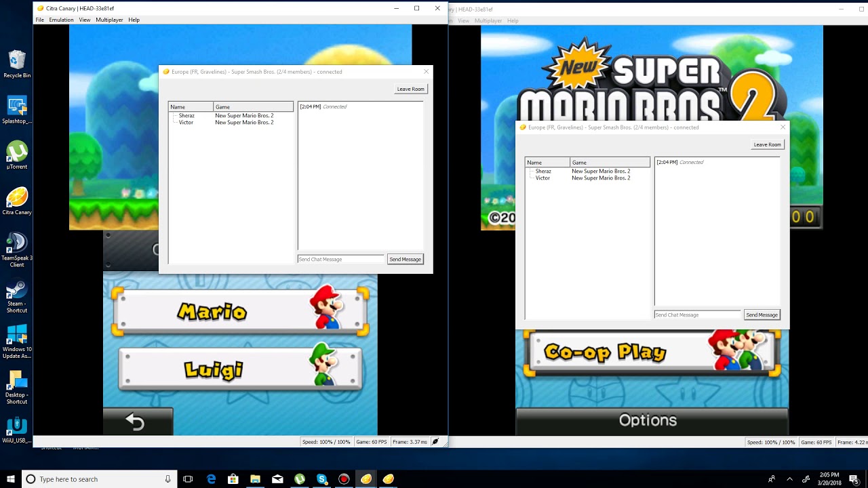Click the multiplayer connection icon in left status bar

436,442
